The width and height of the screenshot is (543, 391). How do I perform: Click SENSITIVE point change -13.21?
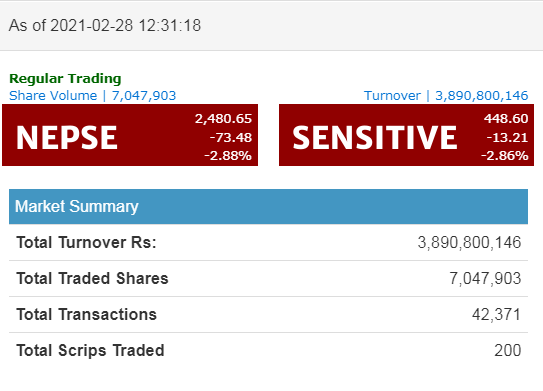click(x=507, y=137)
